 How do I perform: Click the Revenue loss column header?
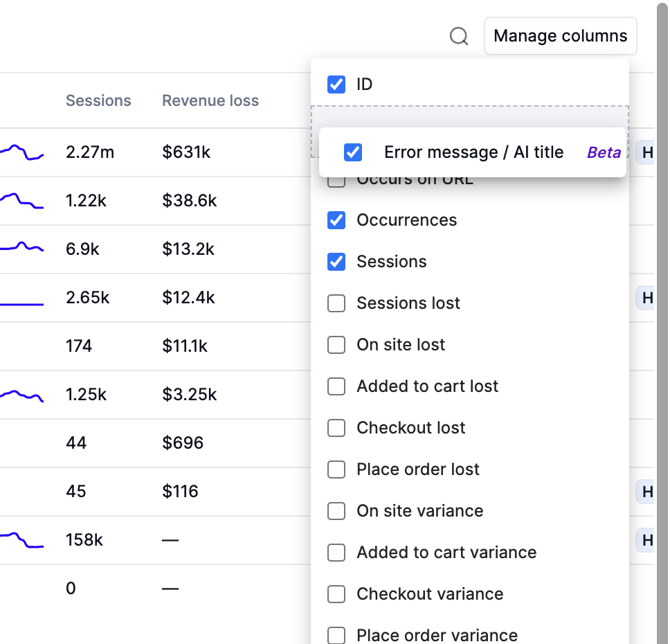point(210,101)
